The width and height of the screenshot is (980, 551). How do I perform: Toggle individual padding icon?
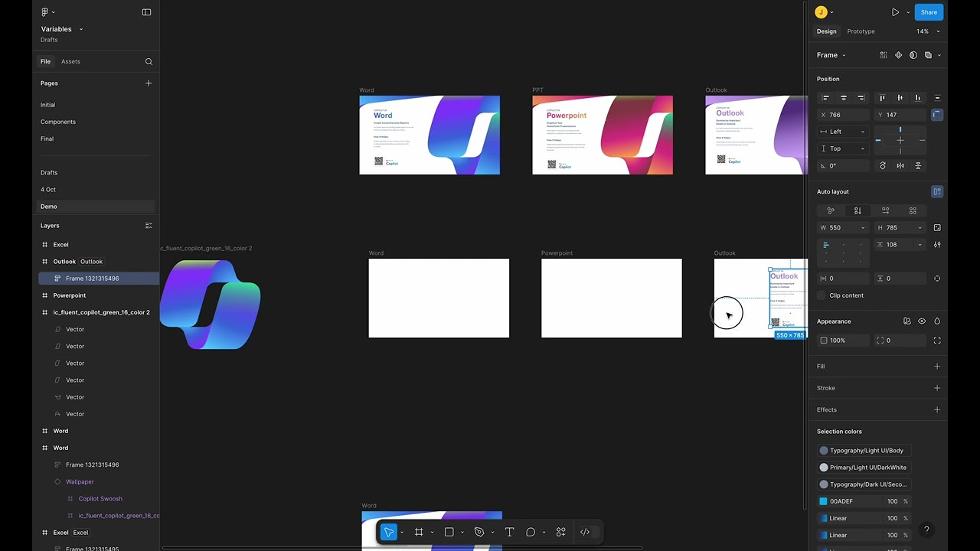coord(937,279)
